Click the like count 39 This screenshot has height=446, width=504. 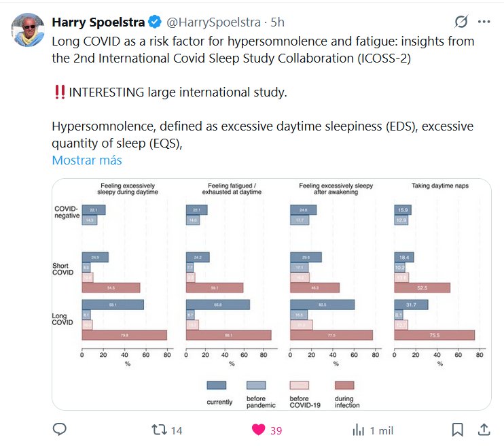point(276,430)
